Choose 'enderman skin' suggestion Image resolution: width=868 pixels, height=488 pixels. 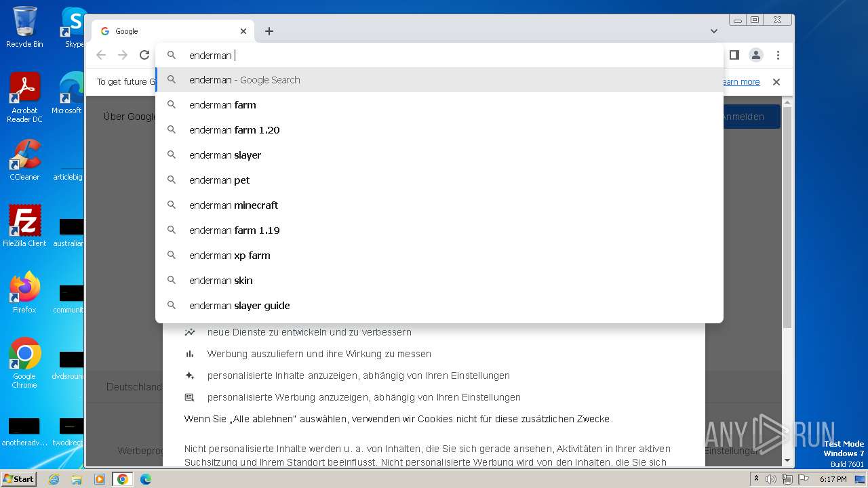point(439,281)
